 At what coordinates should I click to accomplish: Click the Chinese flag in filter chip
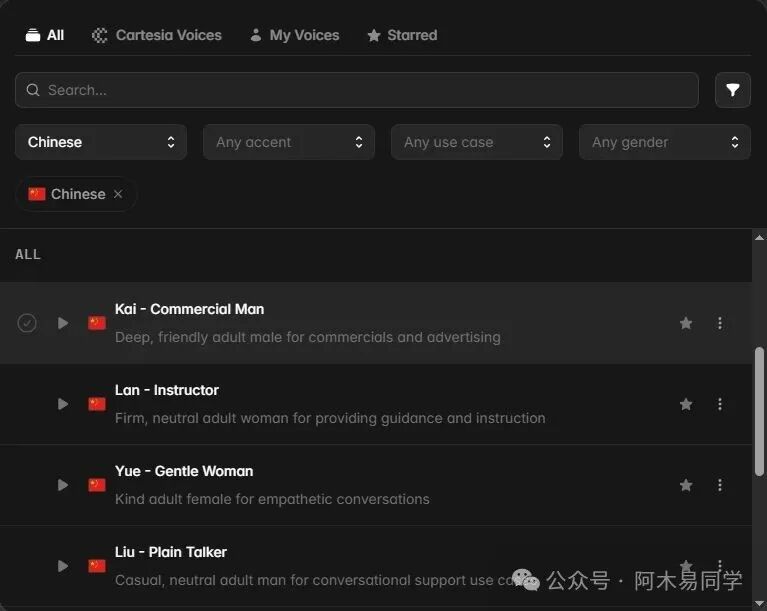pos(37,194)
